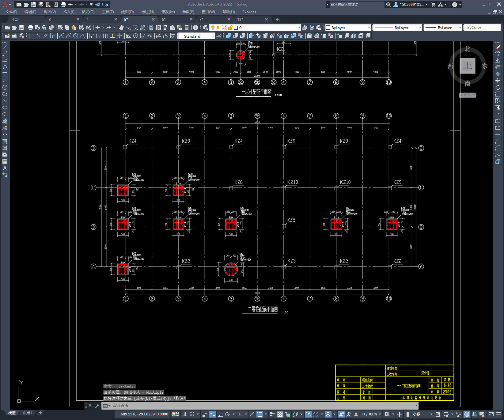Toggle Ortho mode in status bar
Screen dimensions: 504x420
pos(220,414)
